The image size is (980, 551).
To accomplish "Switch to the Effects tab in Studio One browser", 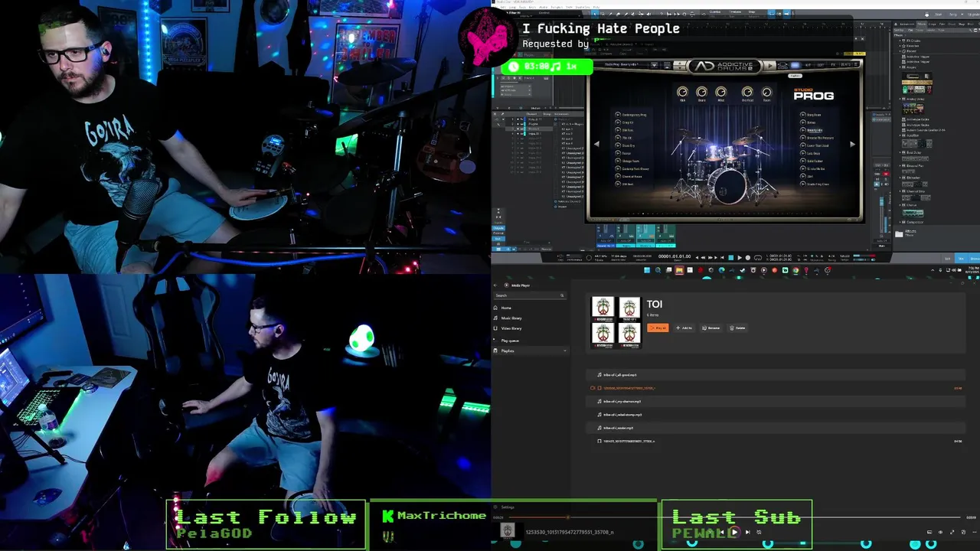I will [x=921, y=24].
